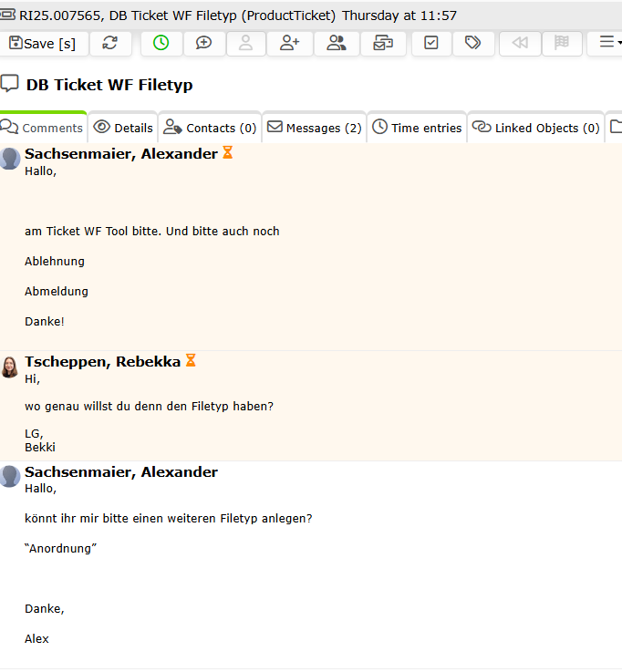Click the greyed single person icon
This screenshot has height=672, width=622.
click(245, 43)
